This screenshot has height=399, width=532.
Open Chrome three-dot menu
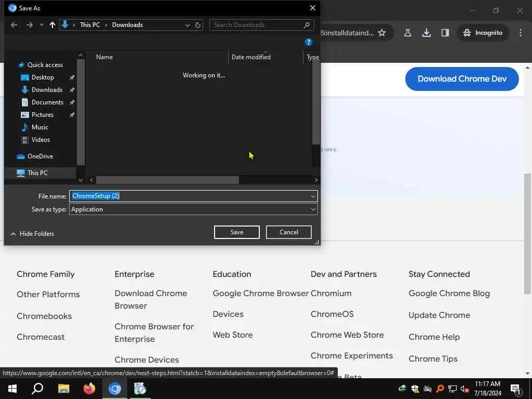coord(521,33)
